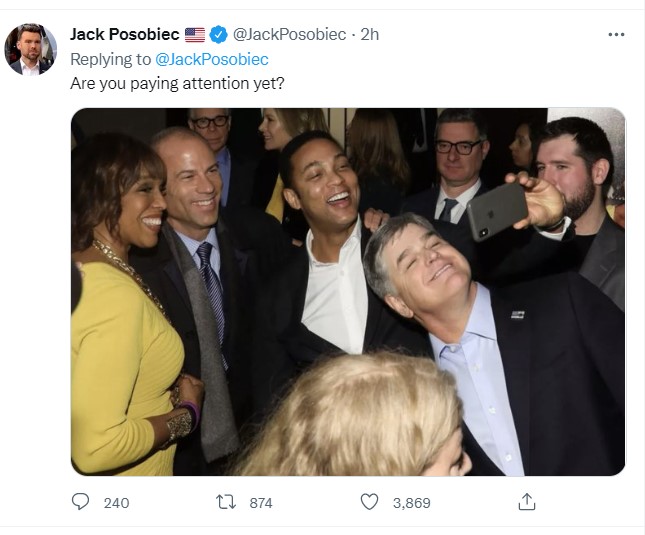
Task: Click the gray @JackPosobiec handle in header
Action: point(290,35)
